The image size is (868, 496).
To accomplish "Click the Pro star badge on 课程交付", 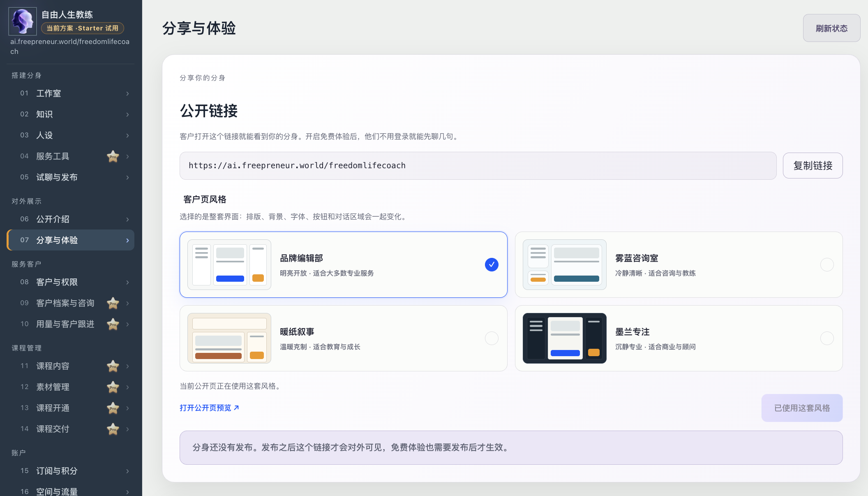I will (113, 429).
